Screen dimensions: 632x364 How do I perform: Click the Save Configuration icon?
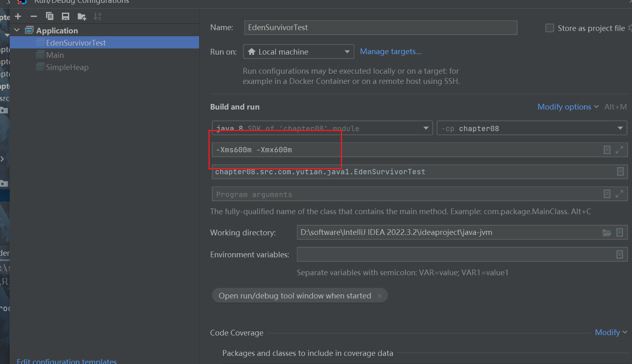click(65, 16)
